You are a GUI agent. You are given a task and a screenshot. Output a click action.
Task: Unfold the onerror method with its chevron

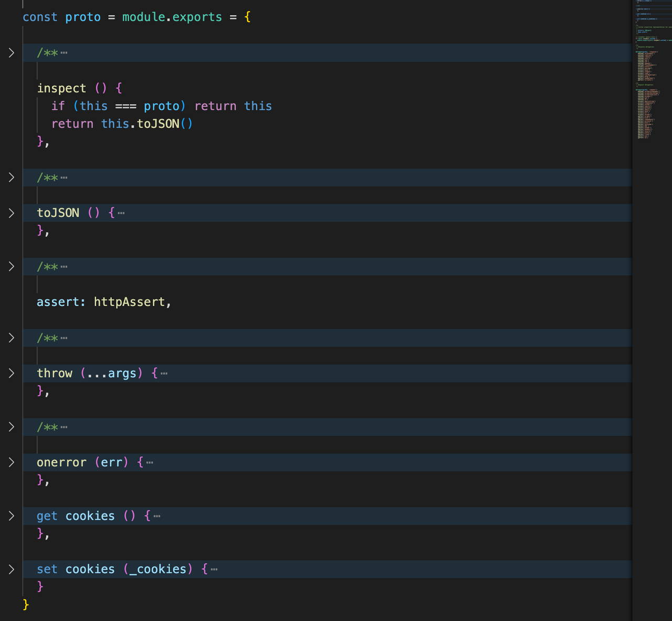[x=12, y=462]
